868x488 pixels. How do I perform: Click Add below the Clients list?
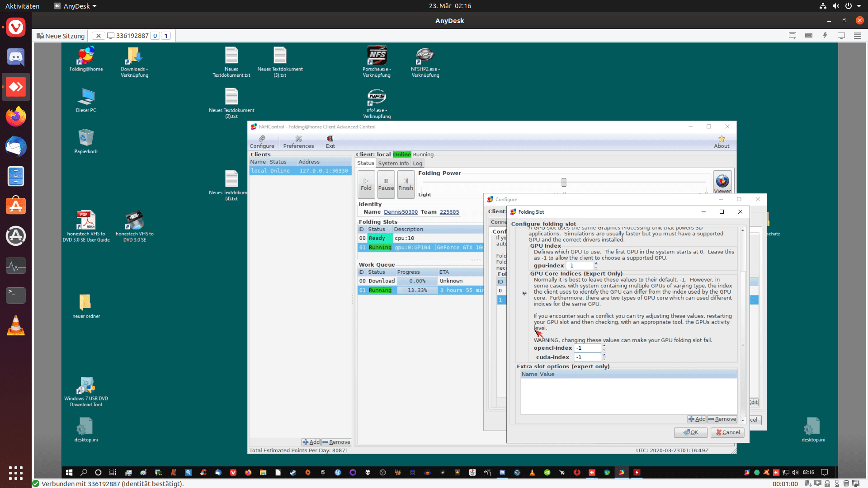311,442
